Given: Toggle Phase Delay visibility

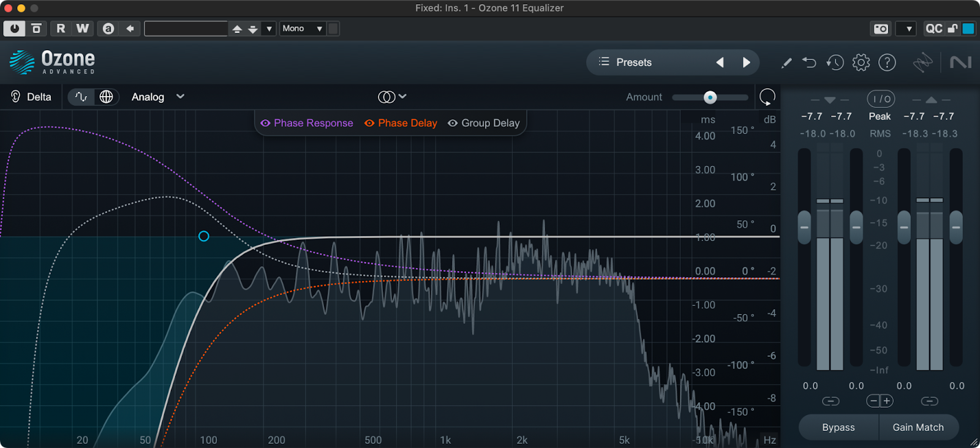Looking at the screenshot, I should pos(401,123).
